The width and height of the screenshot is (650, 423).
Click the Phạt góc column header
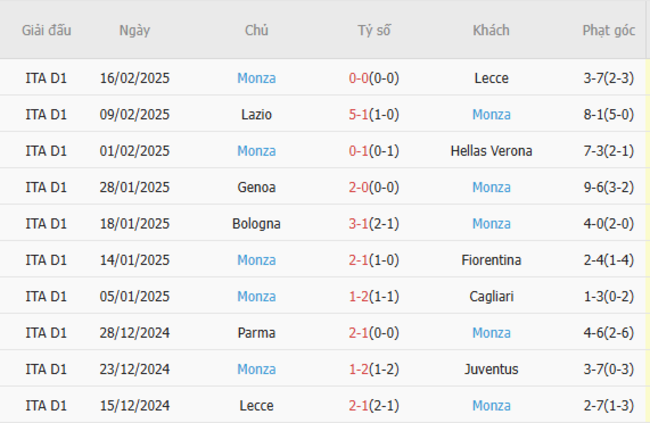[x=608, y=30]
